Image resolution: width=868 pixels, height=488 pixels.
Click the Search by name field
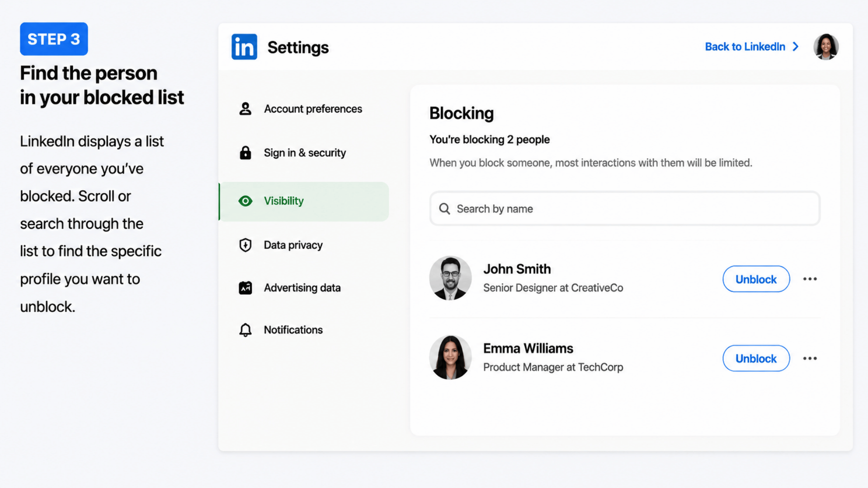tap(625, 209)
